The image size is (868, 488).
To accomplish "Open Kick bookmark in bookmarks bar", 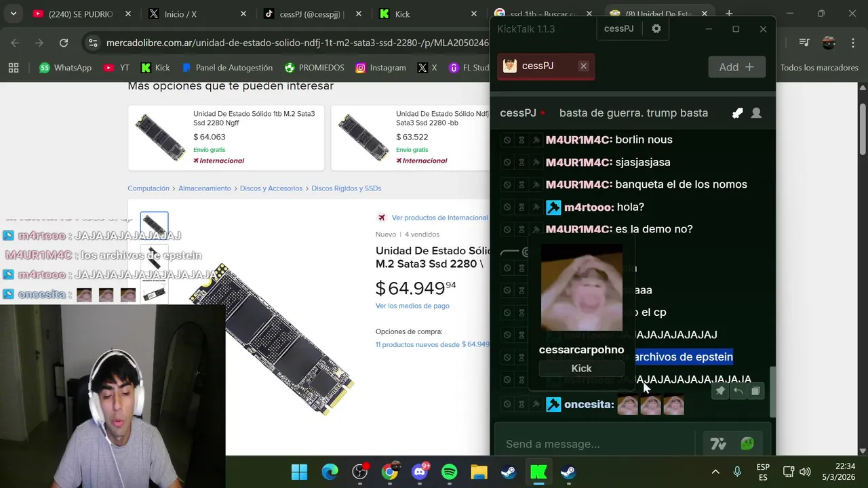I will tap(155, 68).
